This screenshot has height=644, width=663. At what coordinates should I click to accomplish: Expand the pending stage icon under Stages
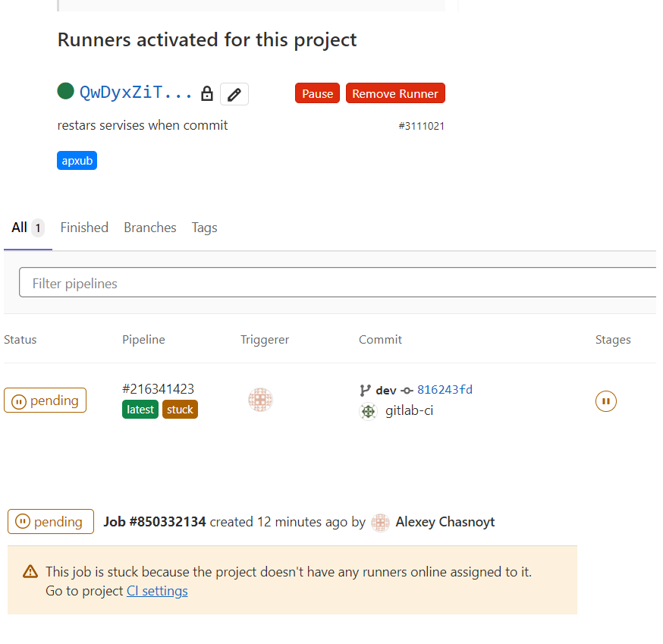tap(606, 401)
